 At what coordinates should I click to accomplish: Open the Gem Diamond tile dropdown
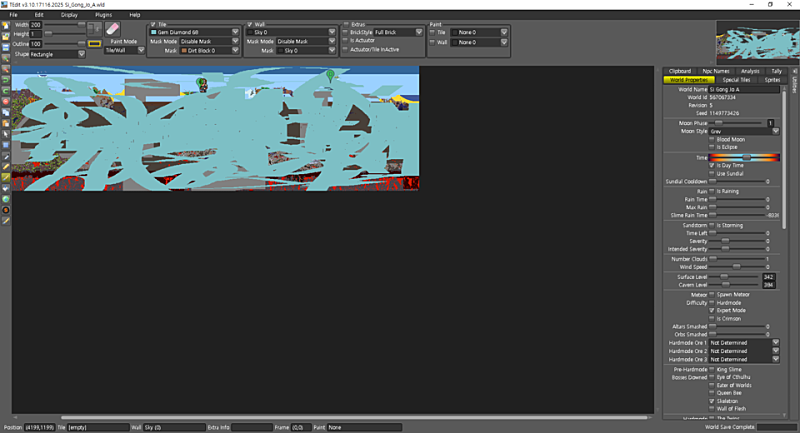194,32
